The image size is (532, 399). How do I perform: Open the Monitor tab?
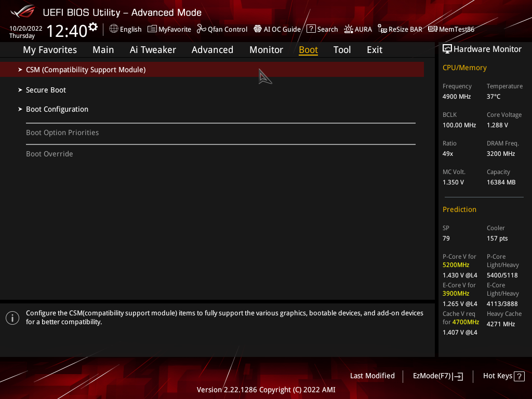[x=266, y=50]
